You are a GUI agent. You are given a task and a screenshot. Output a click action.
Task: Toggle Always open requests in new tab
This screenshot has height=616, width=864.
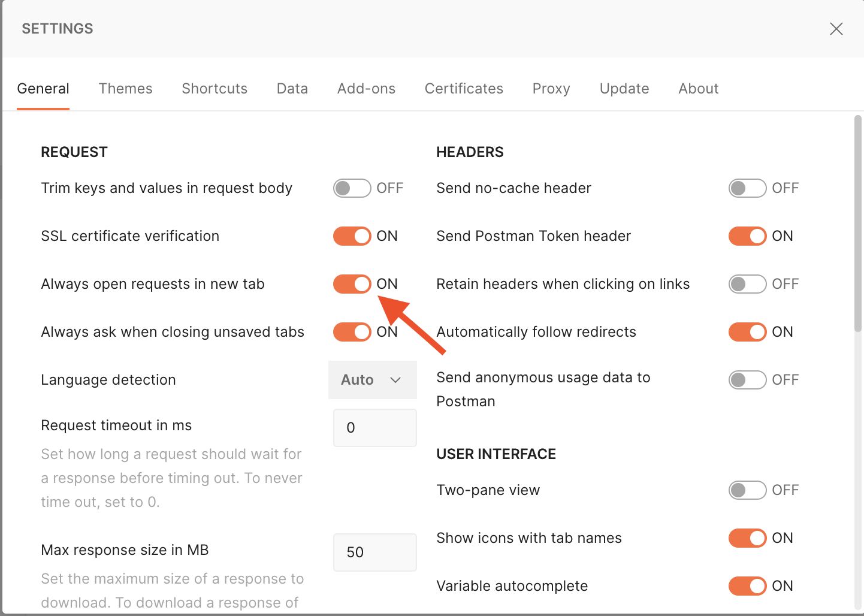352,283
